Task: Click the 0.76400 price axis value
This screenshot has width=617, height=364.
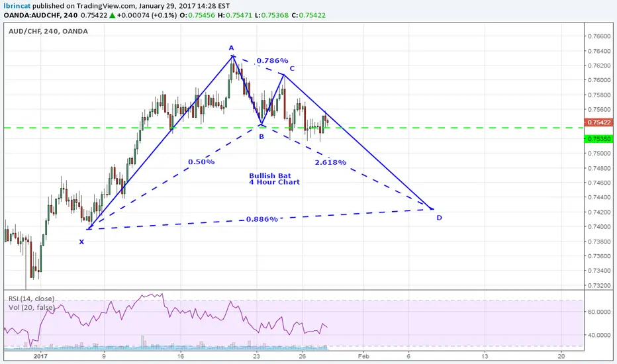Action: [599, 51]
